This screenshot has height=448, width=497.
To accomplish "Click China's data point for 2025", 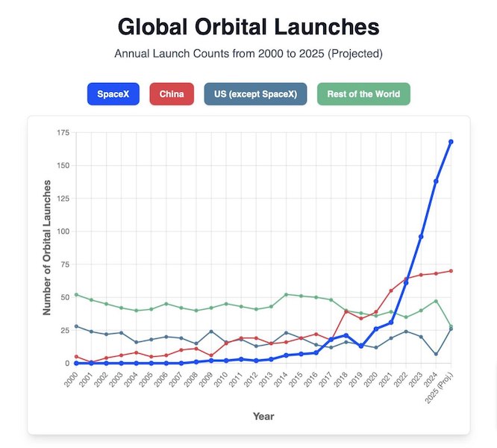I will (x=451, y=270).
